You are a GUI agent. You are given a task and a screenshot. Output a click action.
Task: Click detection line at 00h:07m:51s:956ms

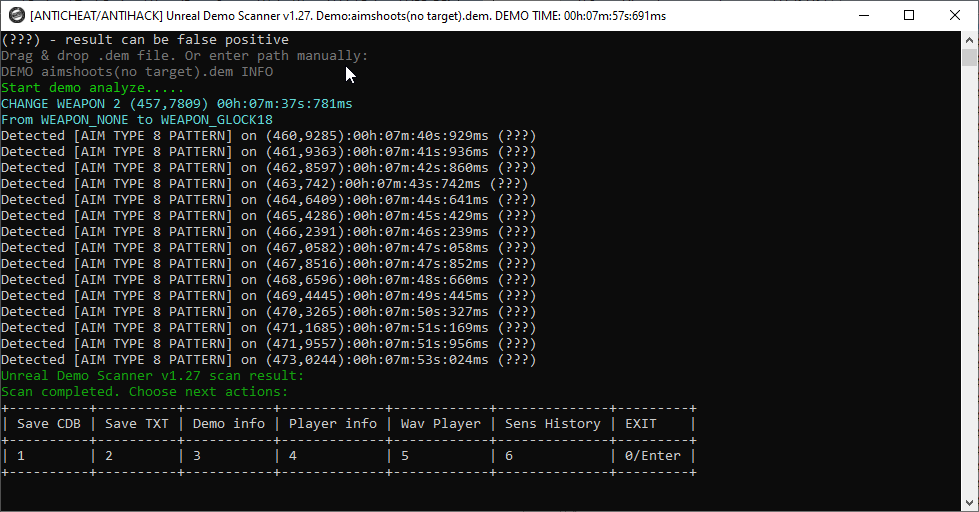[268, 344]
